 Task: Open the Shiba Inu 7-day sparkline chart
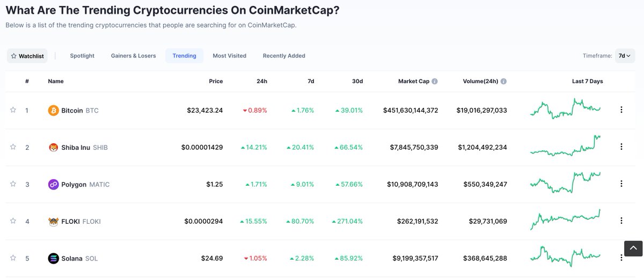tap(565, 145)
